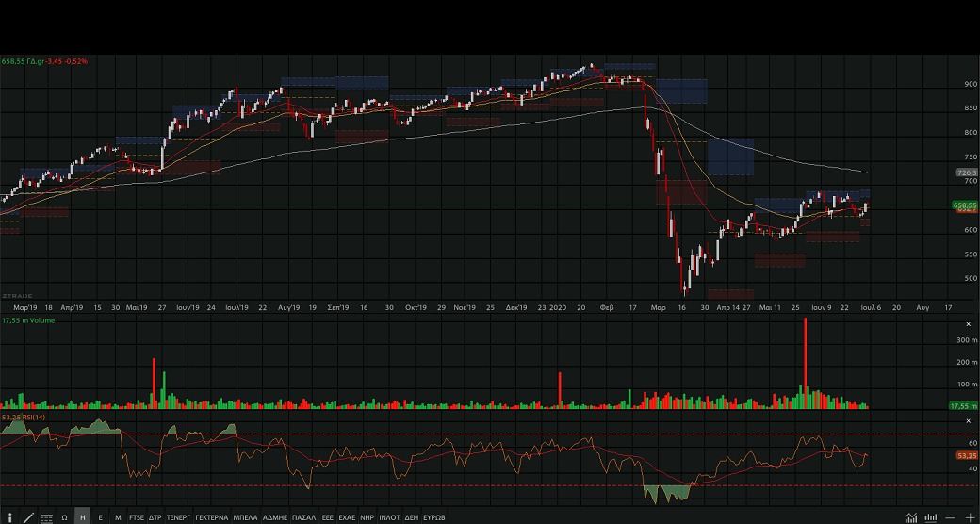Viewport: 980px width, 524px height.
Task: Load the FTSE symbol
Action: [137, 517]
